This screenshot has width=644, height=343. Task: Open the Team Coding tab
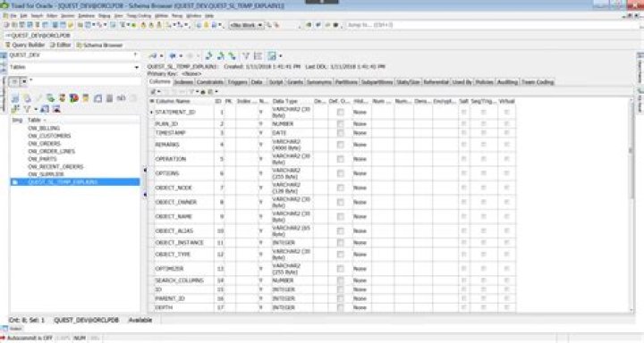coord(538,82)
